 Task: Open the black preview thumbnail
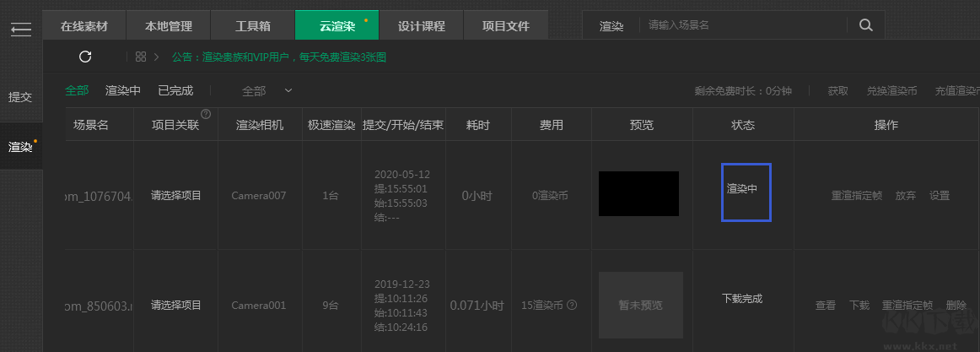[x=638, y=193]
